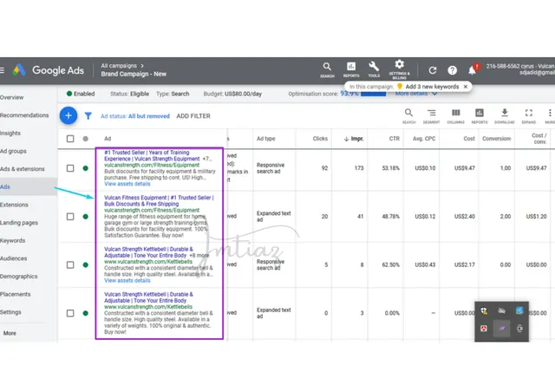Viewport: 555px width, 392px height.
Task: Click the Clicks column header
Action: (x=320, y=139)
